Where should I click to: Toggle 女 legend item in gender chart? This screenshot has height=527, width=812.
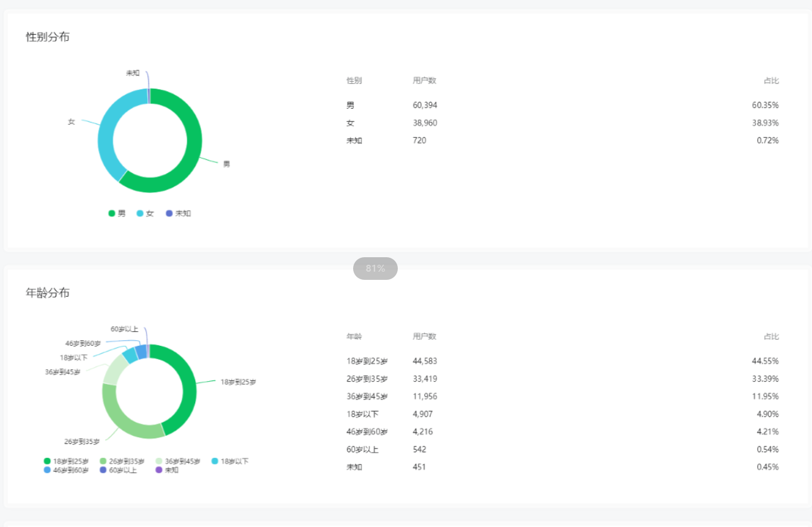[145, 214]
